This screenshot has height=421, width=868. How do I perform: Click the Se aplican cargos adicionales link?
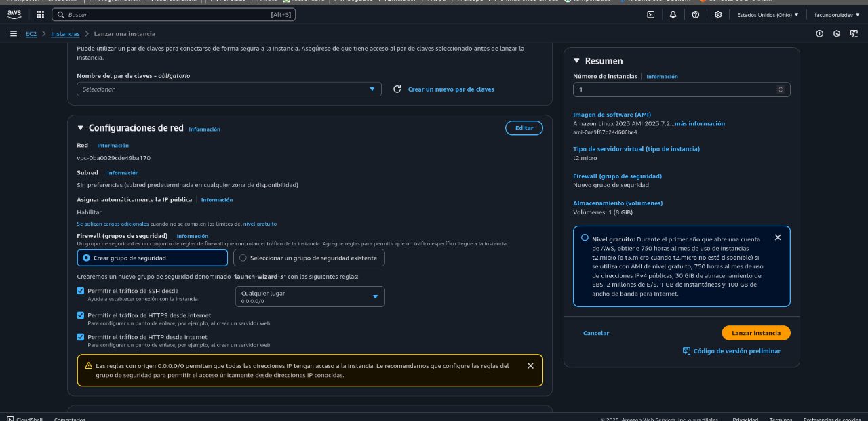(113, 224)
